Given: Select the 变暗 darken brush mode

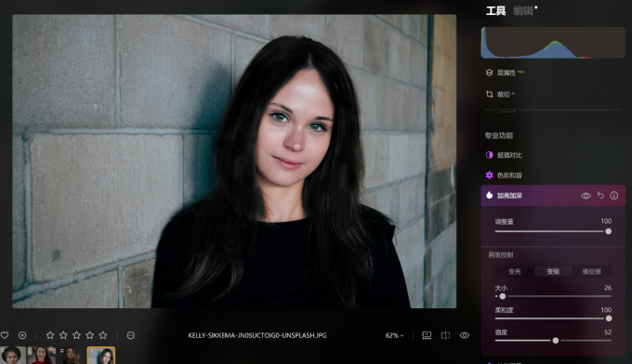Looking at the screenshot, I should click(553, 272).
